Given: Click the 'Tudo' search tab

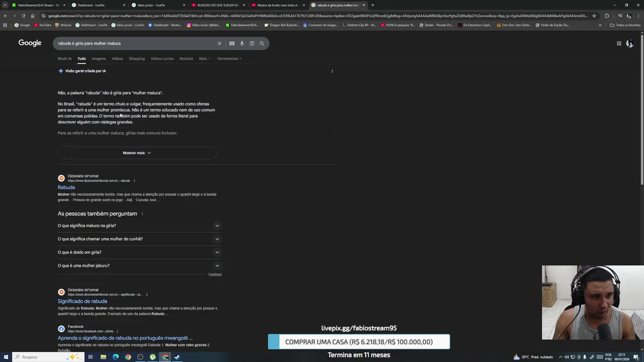Looking at the screenshot, I should tap(82, 58).
